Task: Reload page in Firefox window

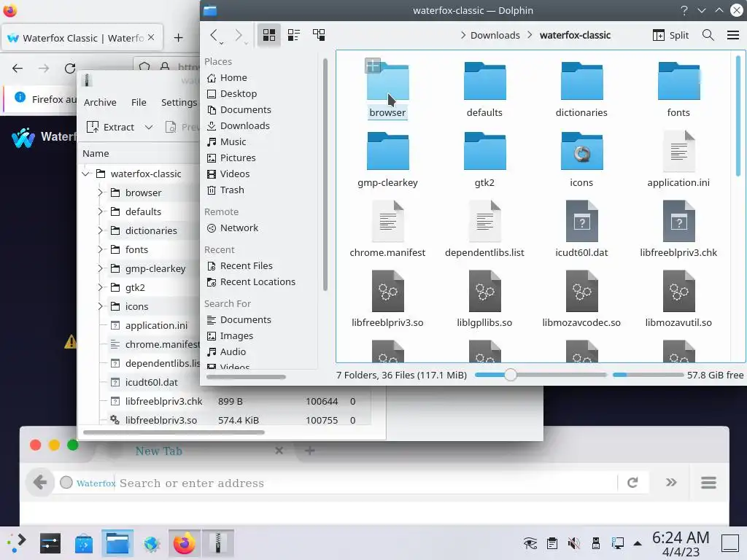Action: [x=70, y=68]
